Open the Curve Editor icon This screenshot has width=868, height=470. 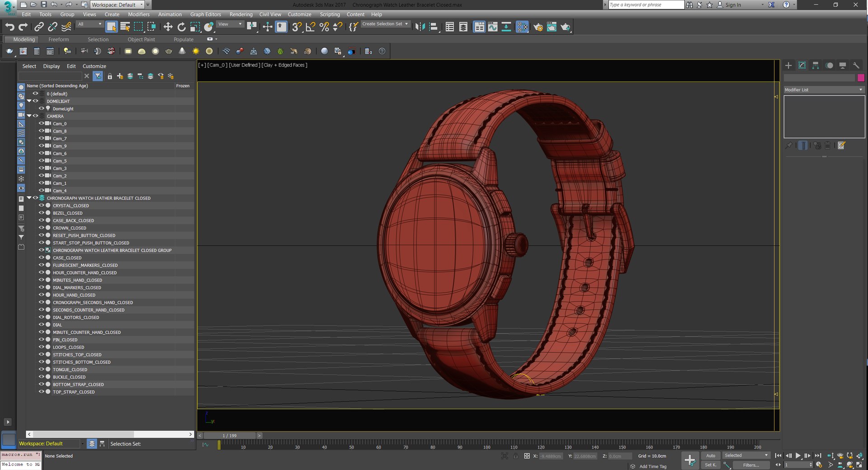point(493,27)
